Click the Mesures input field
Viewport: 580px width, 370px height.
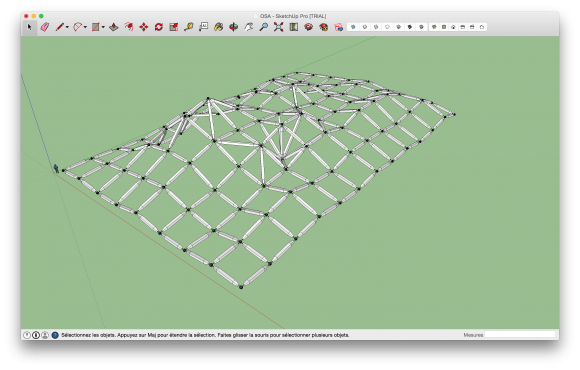tap(520, 335)
